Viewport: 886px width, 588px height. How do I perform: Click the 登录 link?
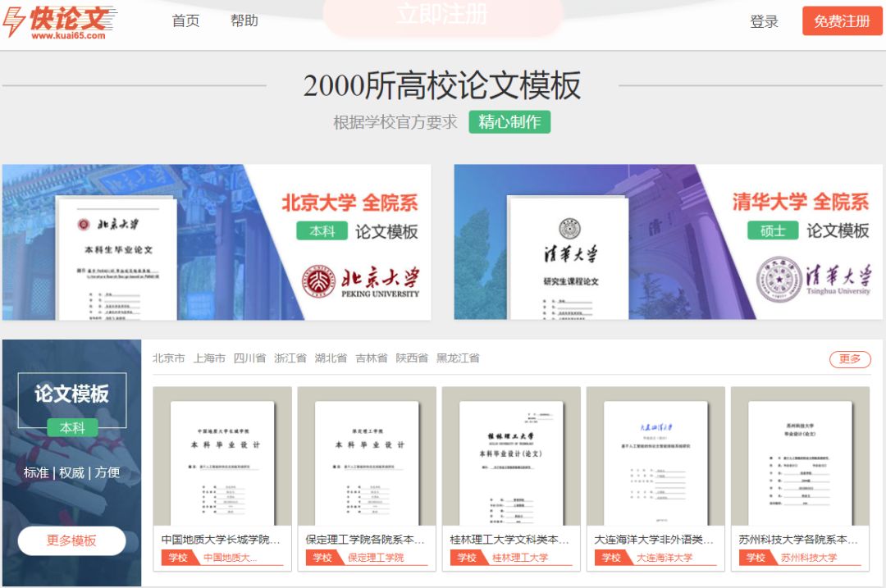click(765, 22)
